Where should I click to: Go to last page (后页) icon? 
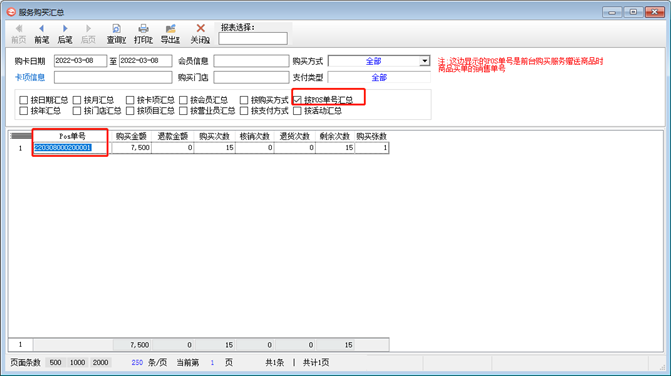[x=88, y=29]
